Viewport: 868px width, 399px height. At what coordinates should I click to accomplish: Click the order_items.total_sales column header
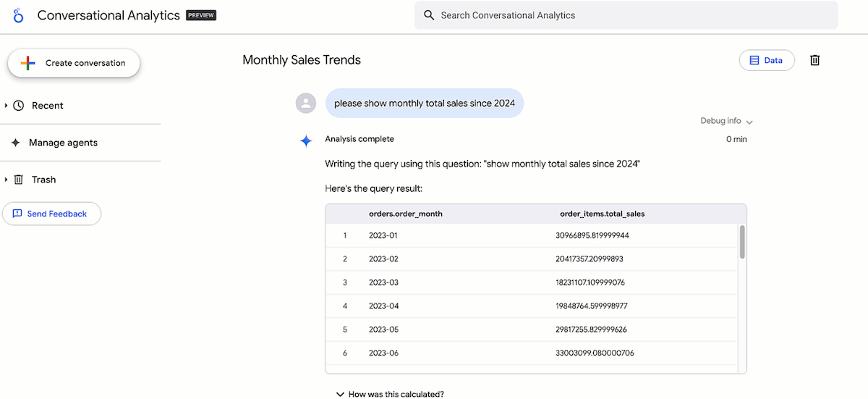603,214
